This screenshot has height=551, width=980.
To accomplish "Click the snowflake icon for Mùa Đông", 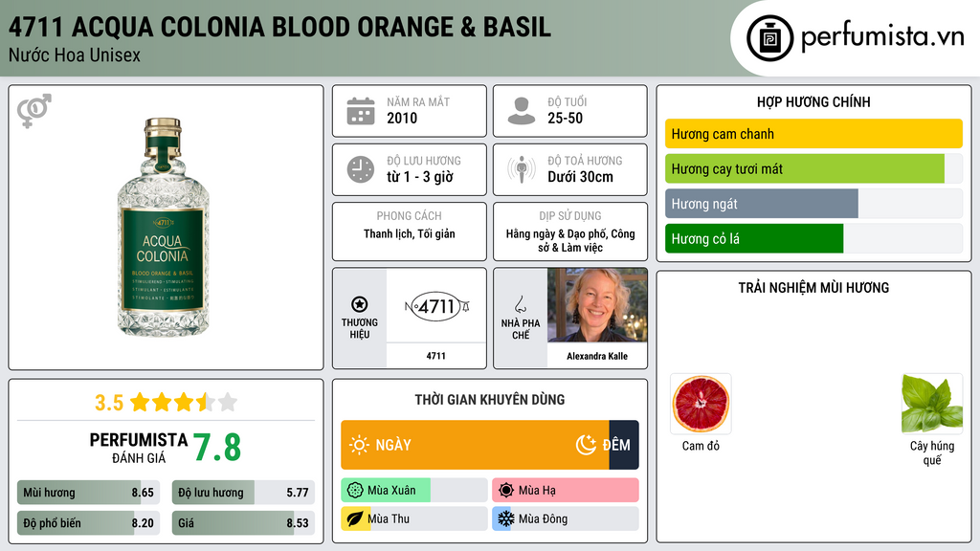I will 505,518.
